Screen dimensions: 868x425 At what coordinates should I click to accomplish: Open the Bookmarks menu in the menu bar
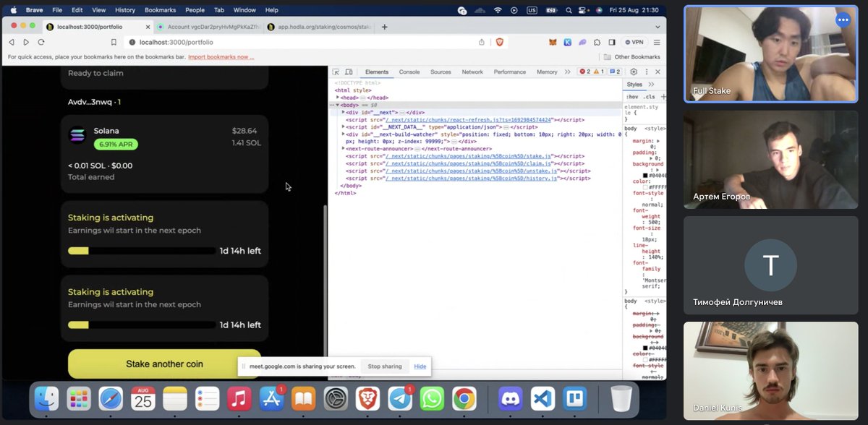pyautogui.click(x=160, y=10)
